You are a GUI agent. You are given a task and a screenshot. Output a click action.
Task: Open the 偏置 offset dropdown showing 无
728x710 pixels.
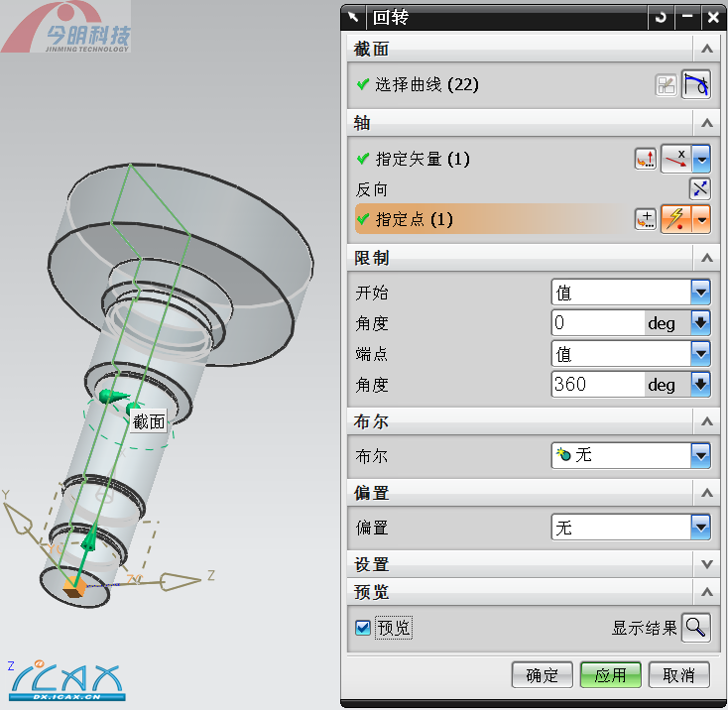pyautogui.click(x=631, y=528)
